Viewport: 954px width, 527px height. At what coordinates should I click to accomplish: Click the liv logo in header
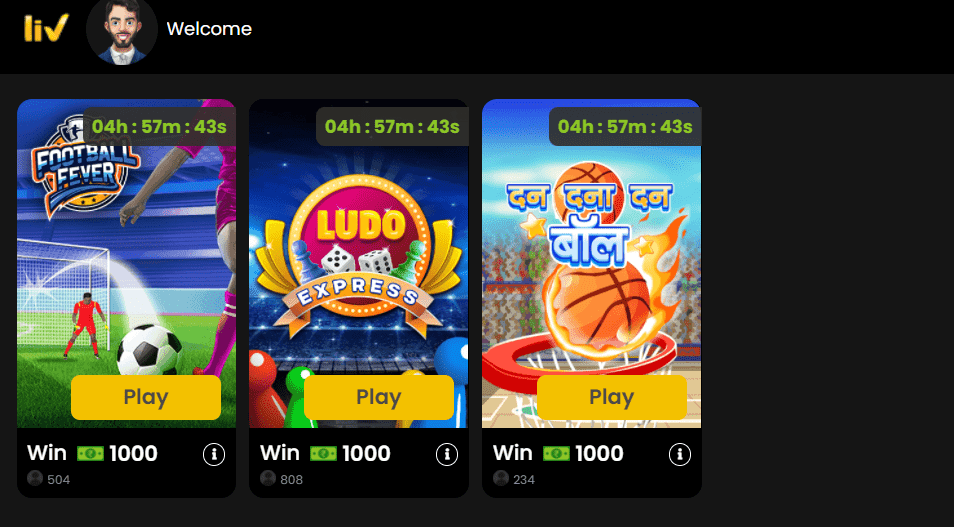46,28
